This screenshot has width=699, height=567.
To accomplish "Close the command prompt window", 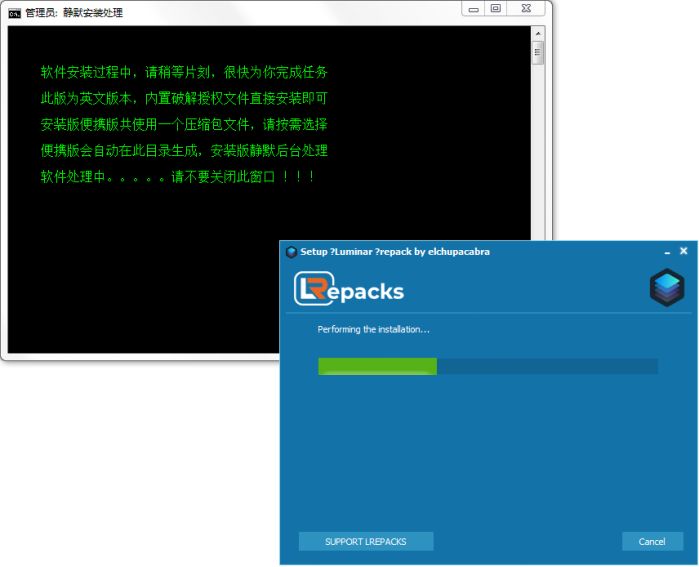I will click(x=526, y=8).
